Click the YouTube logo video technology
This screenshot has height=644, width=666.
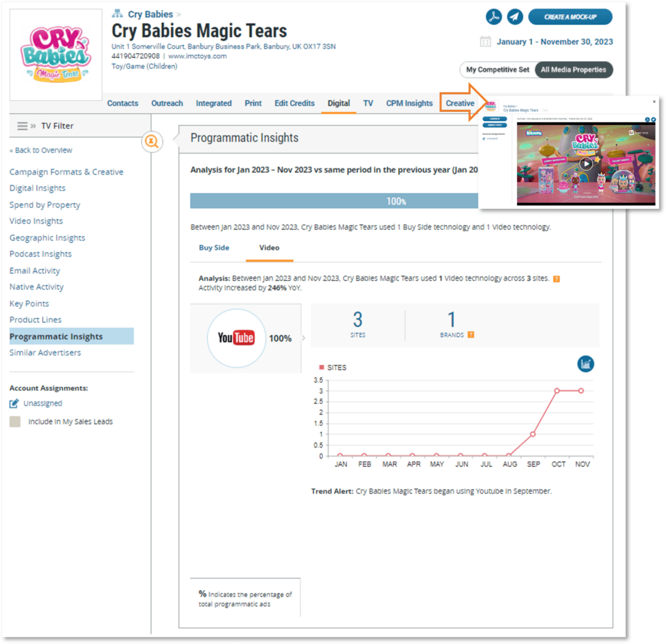click(236, 338)
